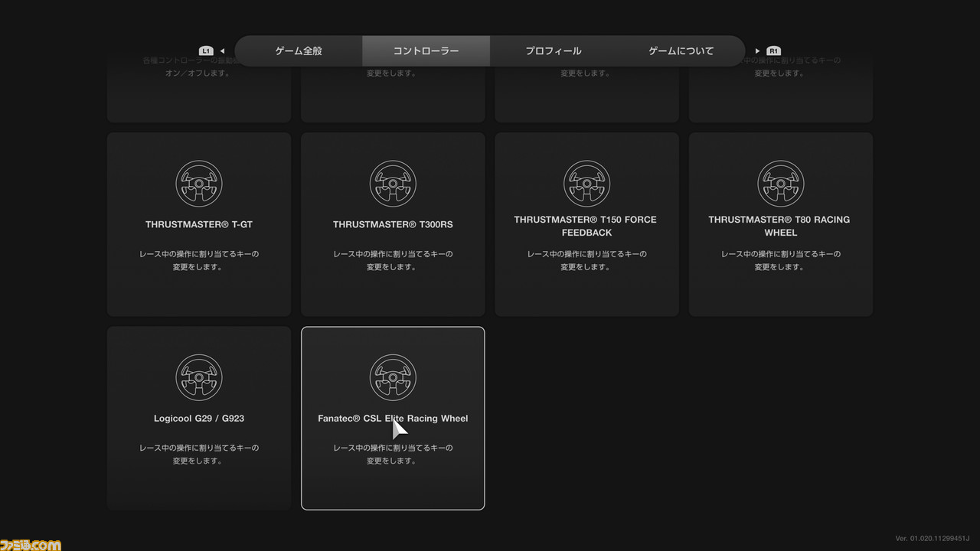Viewport: 980px width, 551px height.
Task: Go to the ゲームについて tab
Action: coord(681,51)
